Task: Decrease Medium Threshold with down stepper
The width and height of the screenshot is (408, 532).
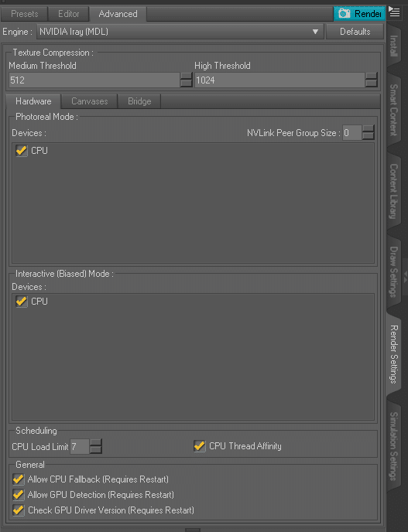Action: pyautogui.click(x=186, y=84)
